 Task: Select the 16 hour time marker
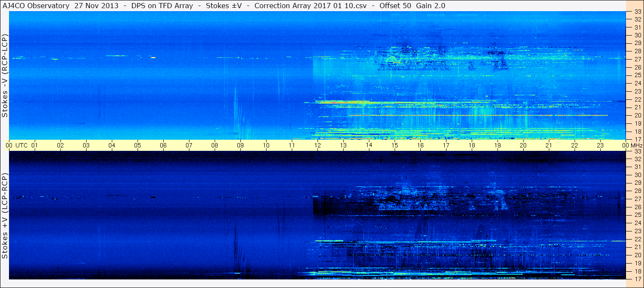[420, 145]
